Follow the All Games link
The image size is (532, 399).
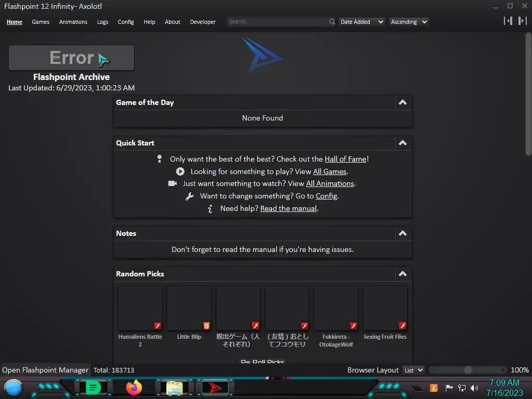(x=330, y=171)
